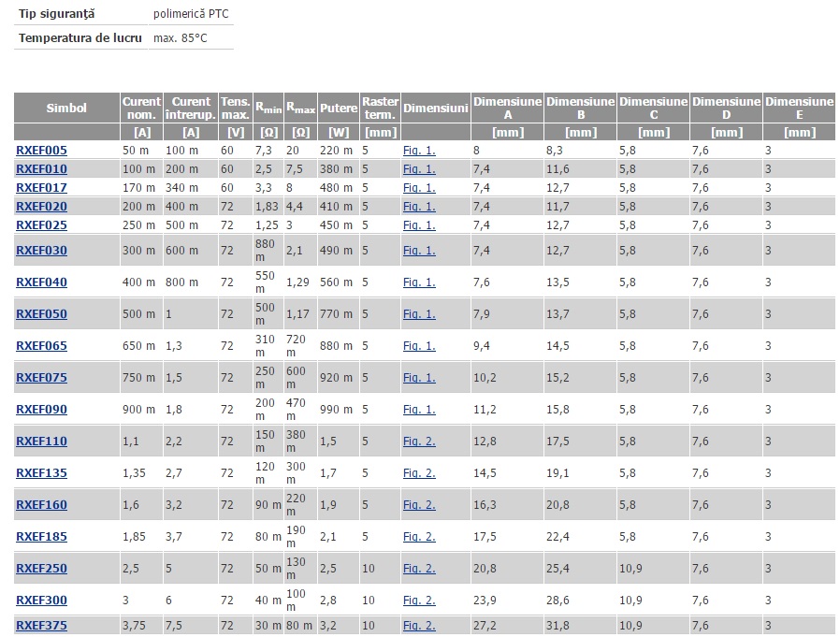Click Fig. 1. link in RXEF005 row

419,151
